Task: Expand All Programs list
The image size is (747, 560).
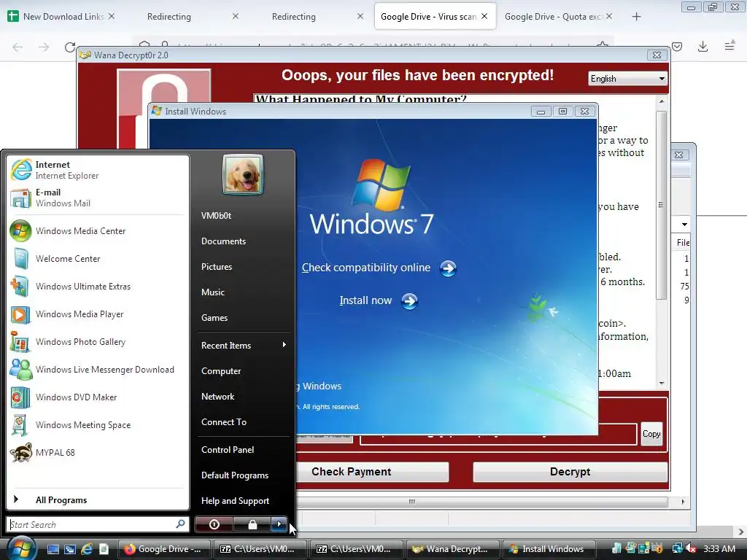Action: click(98, 499)
